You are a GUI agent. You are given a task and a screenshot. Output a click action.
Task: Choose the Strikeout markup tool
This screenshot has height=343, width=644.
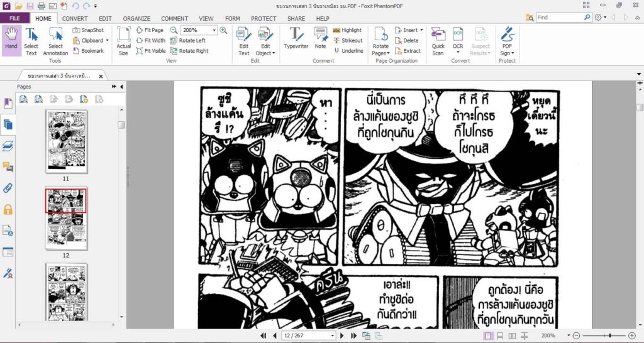point(348,40)
